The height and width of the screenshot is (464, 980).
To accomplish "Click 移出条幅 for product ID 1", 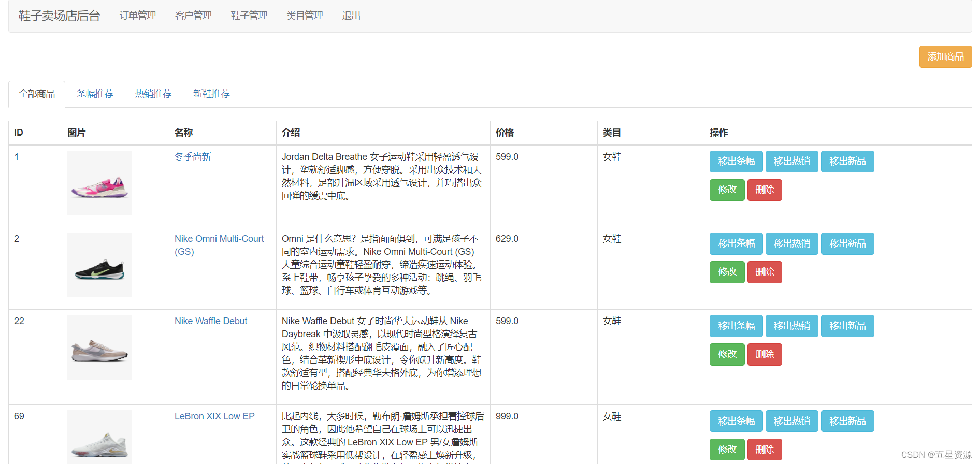I will coord(736,162).
